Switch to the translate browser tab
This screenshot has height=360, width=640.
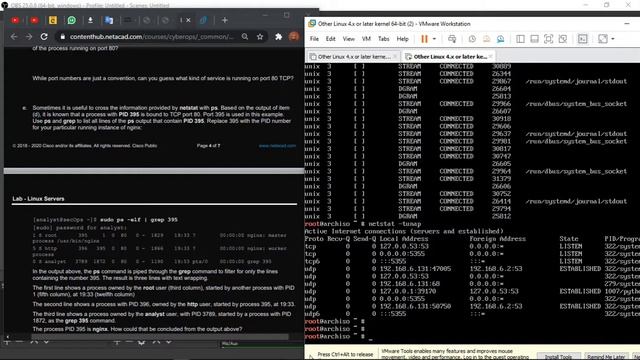point(109,20)
